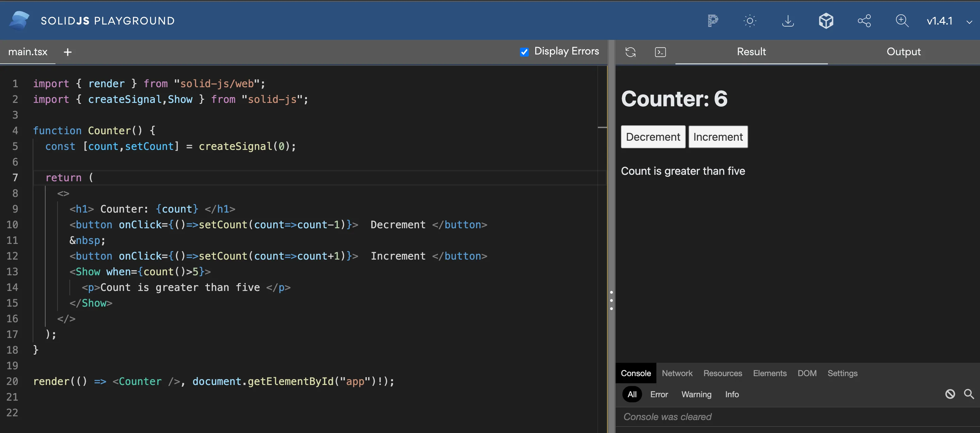This screenshot has width=980, height=433.
Task: Share the playground via share icon
Action: point(864,20)
